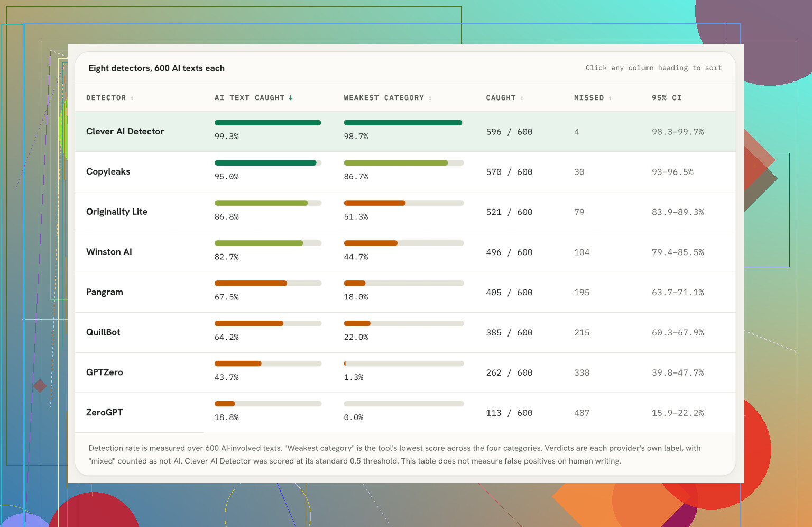Click Copyleaks 95.0% detection bar
The image size is (812, 527).
click(x=268, y=163)
